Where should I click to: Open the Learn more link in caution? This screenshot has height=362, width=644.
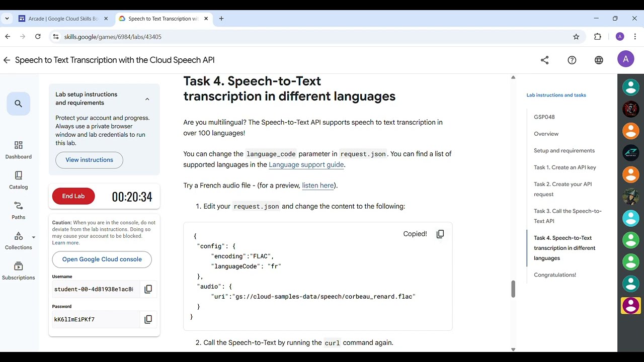tap(65, 243)
